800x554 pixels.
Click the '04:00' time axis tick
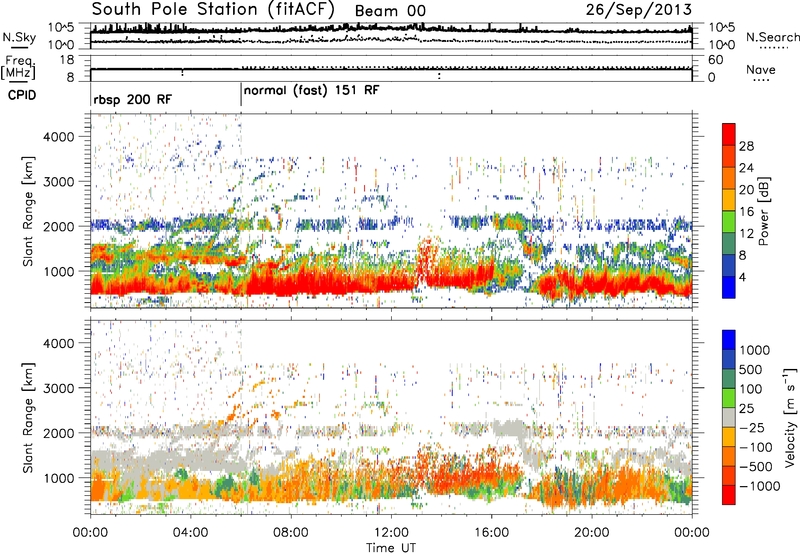[190, 533]
